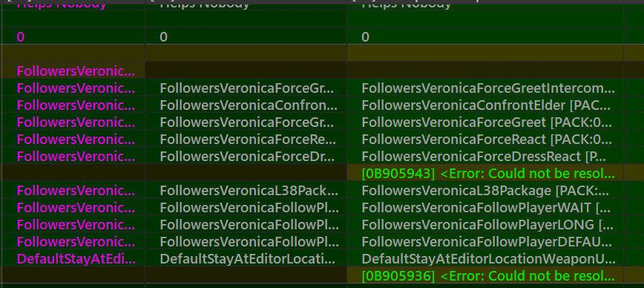Viewport: 644px width, 288px height.
Task: Click the gray DefaultStayAtEditorLocati... cell
Action: tap(246, 259)
